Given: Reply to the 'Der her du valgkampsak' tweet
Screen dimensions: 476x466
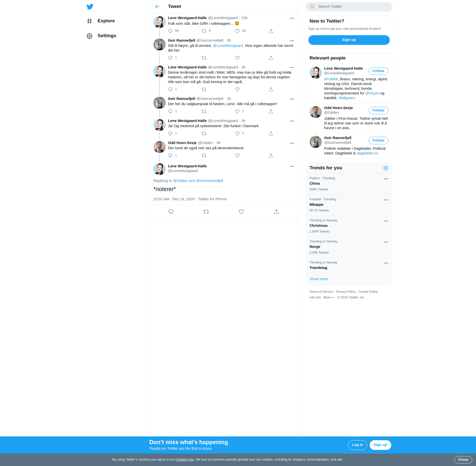Looking at the screenshot, I should coord(170,111).
